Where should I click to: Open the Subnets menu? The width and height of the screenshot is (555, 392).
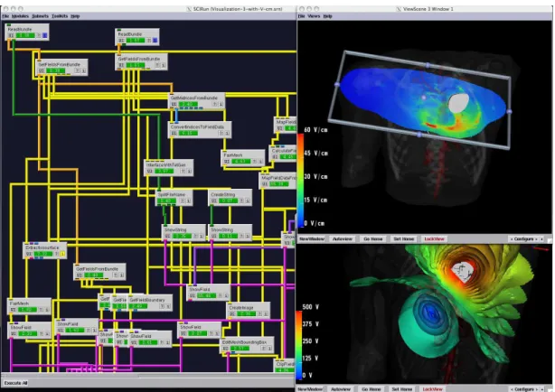(40, 16)
